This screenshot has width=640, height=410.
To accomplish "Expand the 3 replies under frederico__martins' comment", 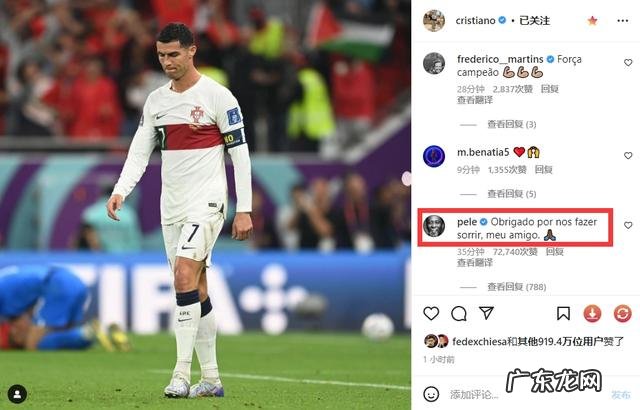I will coord(511,124).
